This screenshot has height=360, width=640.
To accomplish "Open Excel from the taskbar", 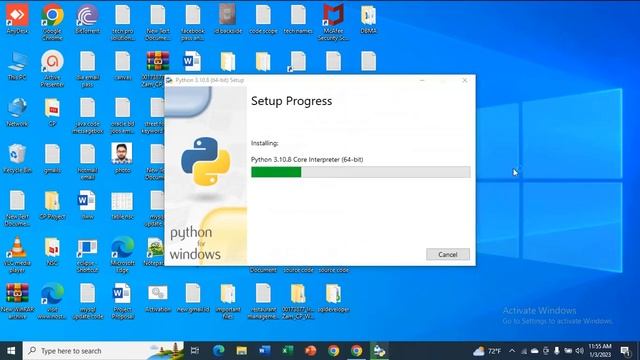I will (x=287, y=351).
